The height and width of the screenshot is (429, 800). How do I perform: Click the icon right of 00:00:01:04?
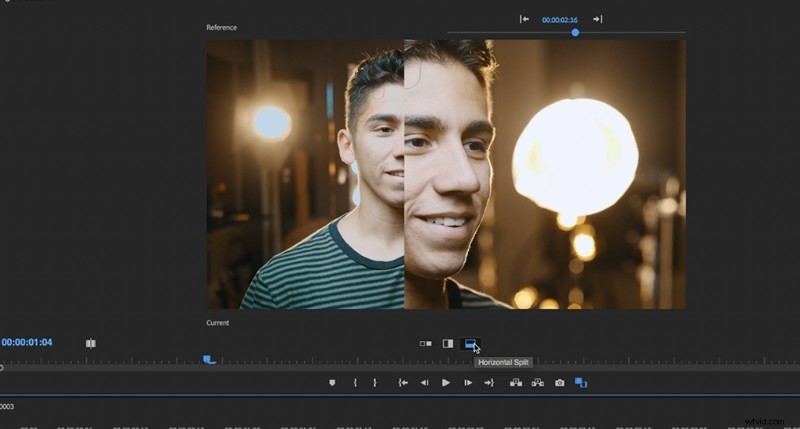(x=91, y=343)
